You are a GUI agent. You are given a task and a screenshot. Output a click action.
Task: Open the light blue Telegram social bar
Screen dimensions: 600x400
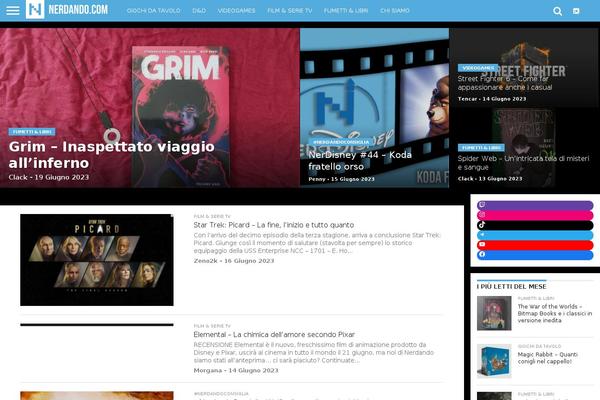pyautogui.click(x=535, y=235)
